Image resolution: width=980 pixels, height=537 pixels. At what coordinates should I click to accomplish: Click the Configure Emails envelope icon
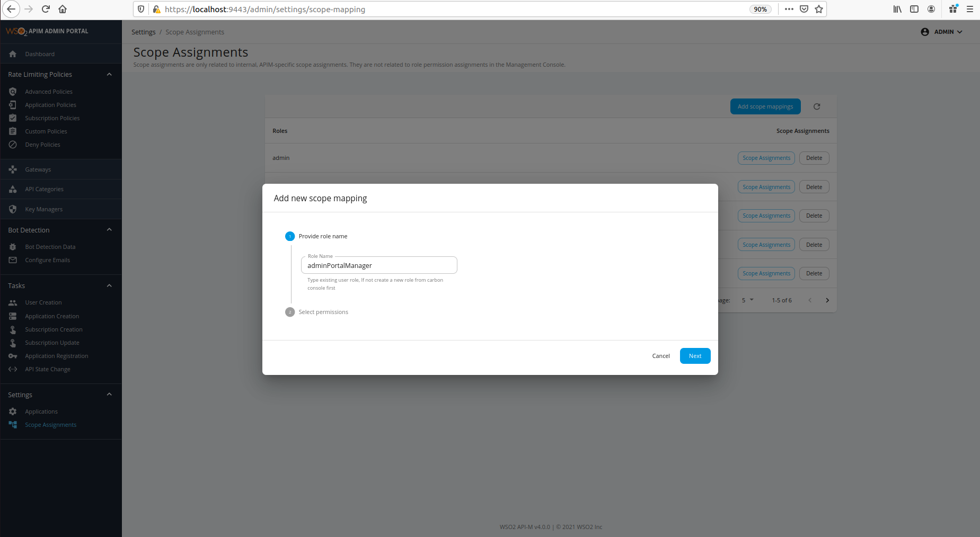click(13, 259)
